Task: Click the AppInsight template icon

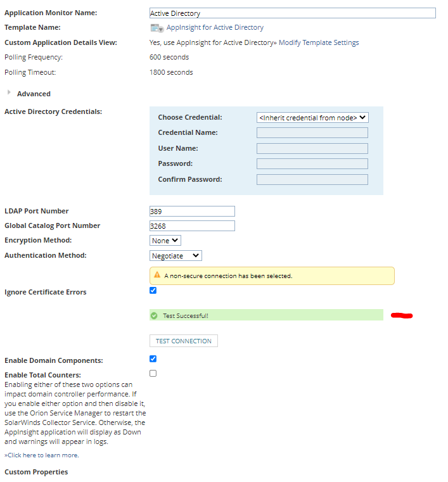Action: tap(157, 28)
